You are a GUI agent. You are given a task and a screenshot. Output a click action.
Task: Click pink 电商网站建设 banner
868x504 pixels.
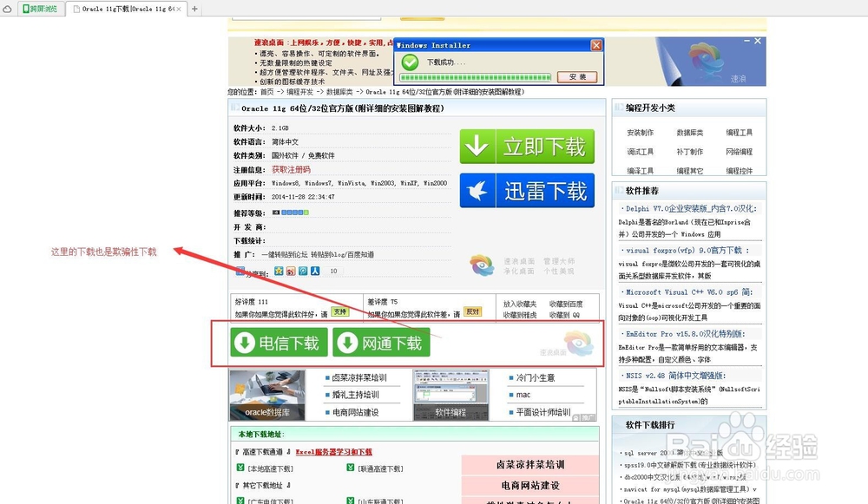(x=530, y=485)
